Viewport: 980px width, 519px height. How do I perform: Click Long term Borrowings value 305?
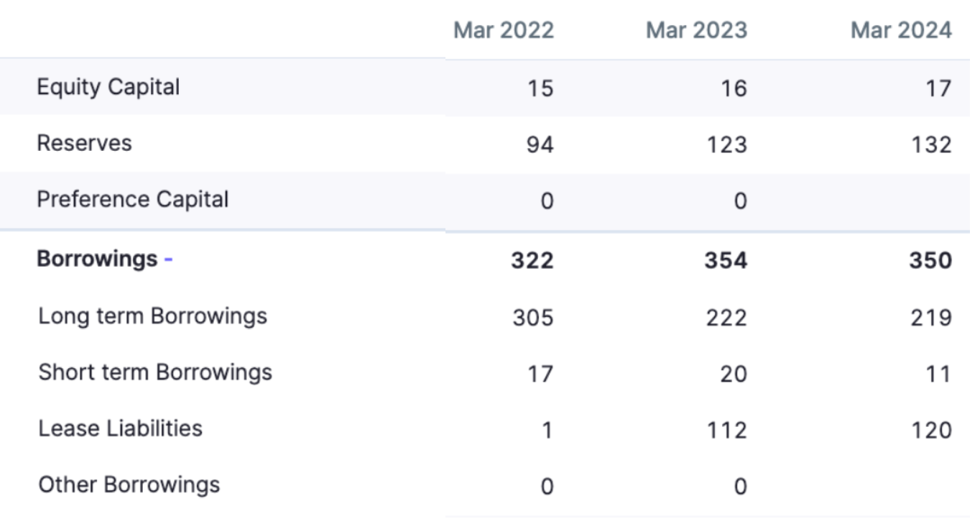[x=533, y=317]
